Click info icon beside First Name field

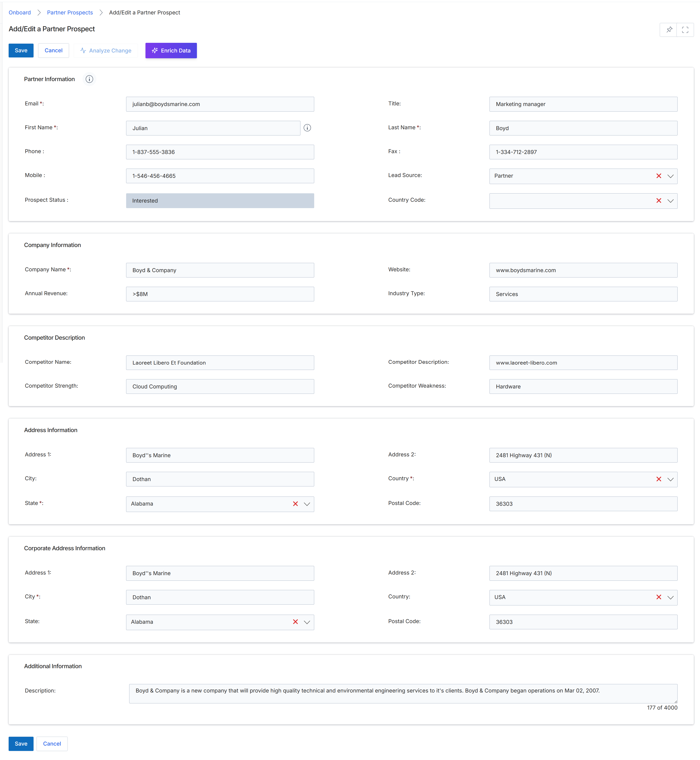(307, 128)
